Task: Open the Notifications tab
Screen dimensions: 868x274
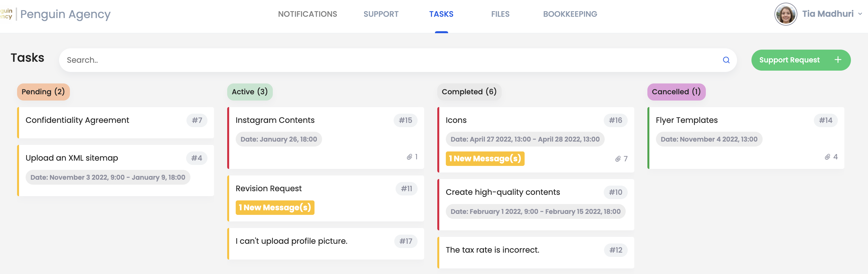Action: [307, 14]
